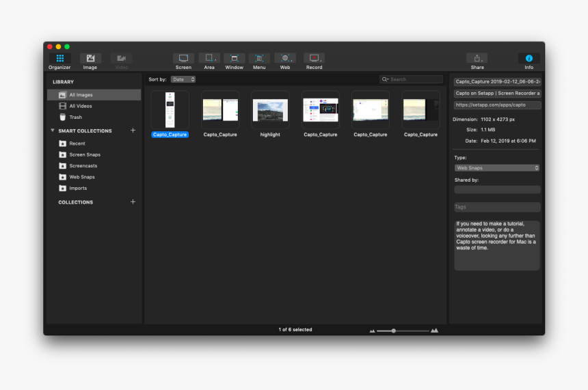Click the Window capture icon
This screenshot has height=390, width=588.
[x=234, y=59]
